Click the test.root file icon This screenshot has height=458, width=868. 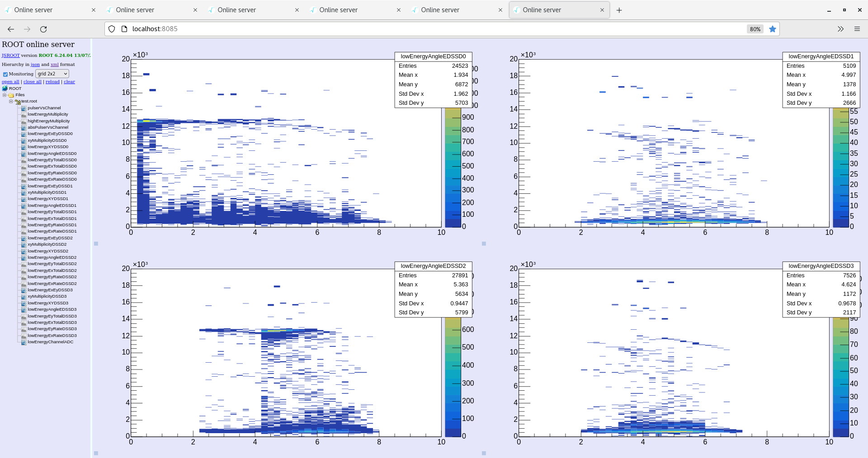click(x=19, y=101)
